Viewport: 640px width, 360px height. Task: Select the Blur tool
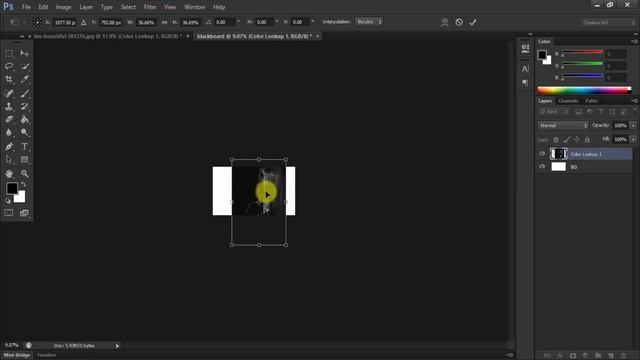point(9,133)
